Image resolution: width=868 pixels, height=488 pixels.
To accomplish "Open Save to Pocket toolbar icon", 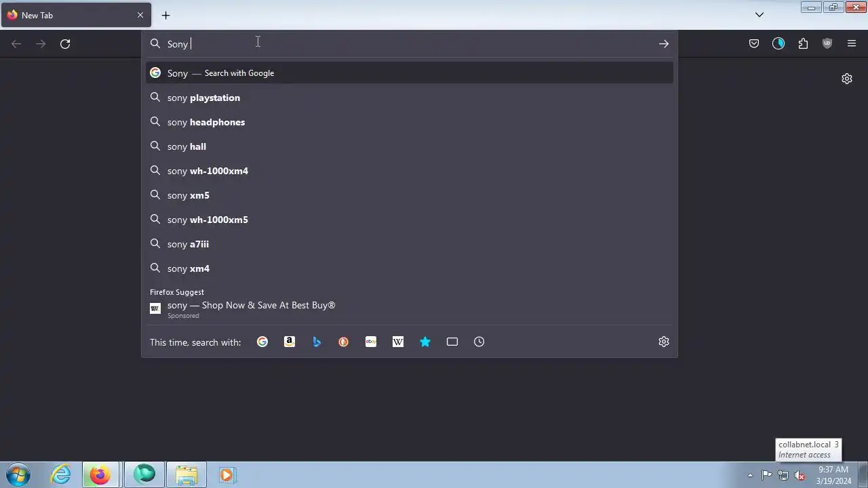I will tap(754, 43).
